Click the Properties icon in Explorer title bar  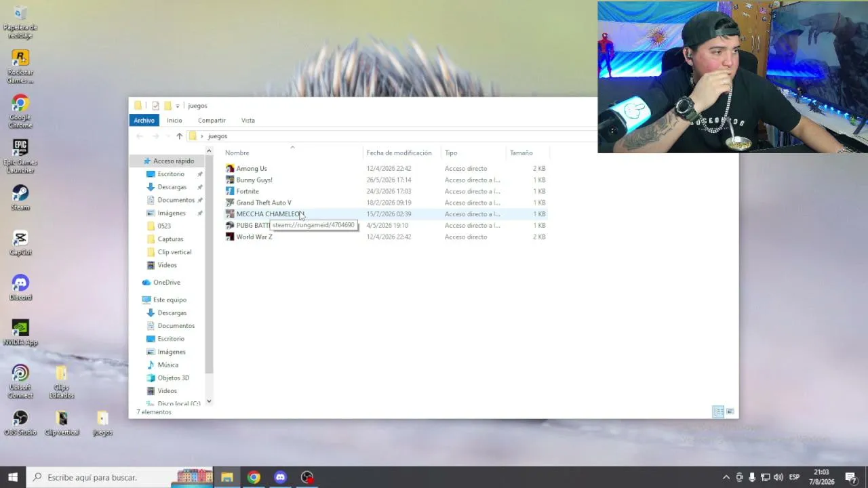pyautogui.click(x=155, y=106)
